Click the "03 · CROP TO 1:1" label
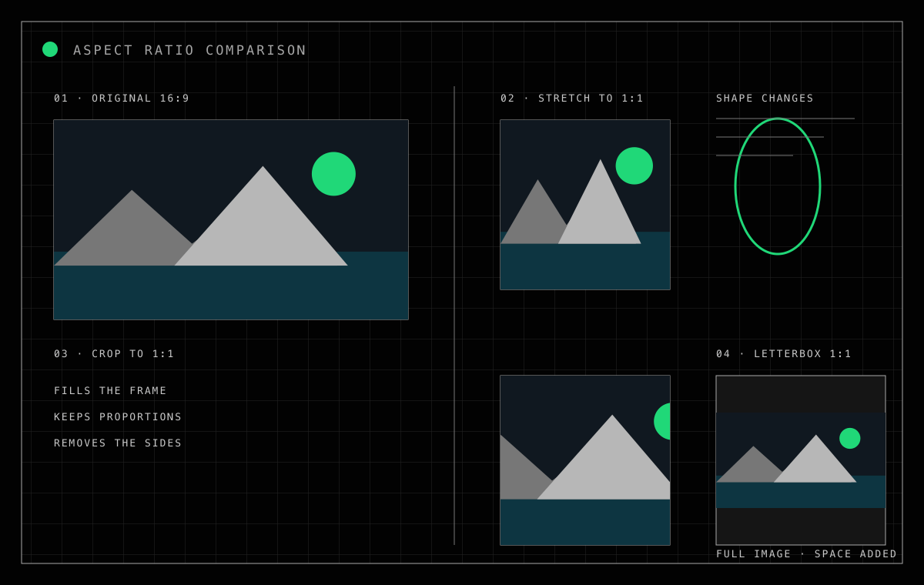This screenshot has width=924, height=585. (x=114, y=354)
